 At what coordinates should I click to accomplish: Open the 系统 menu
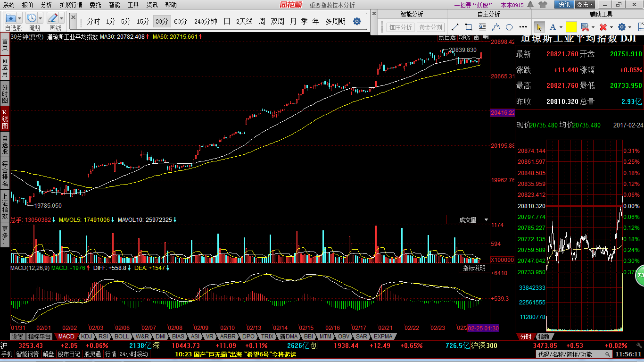[9, 5]
